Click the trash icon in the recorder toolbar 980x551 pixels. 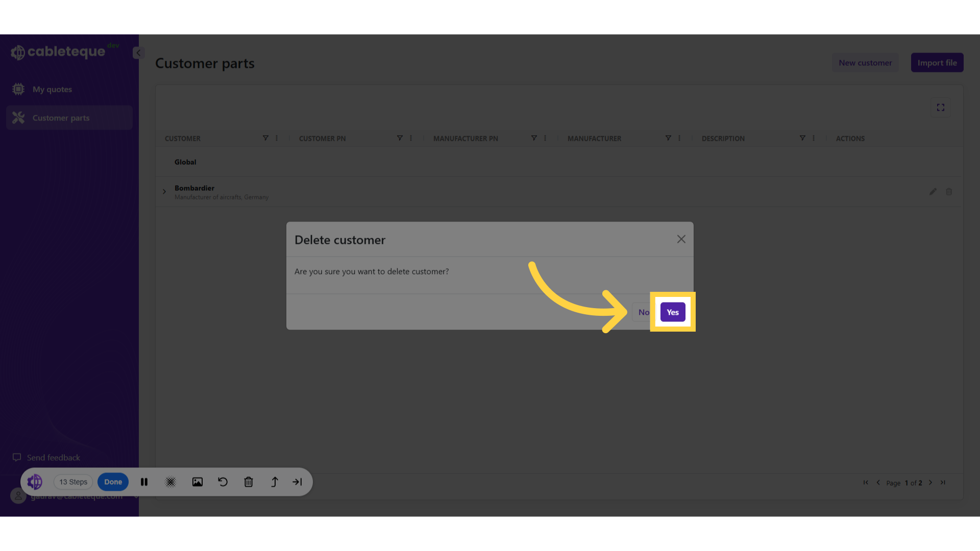249,482
